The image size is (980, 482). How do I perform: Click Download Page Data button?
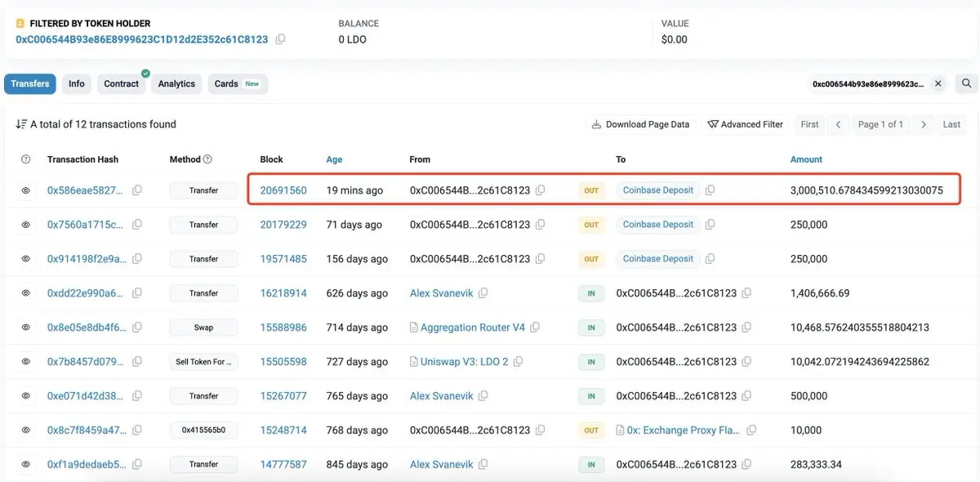(x=640, y=124)
